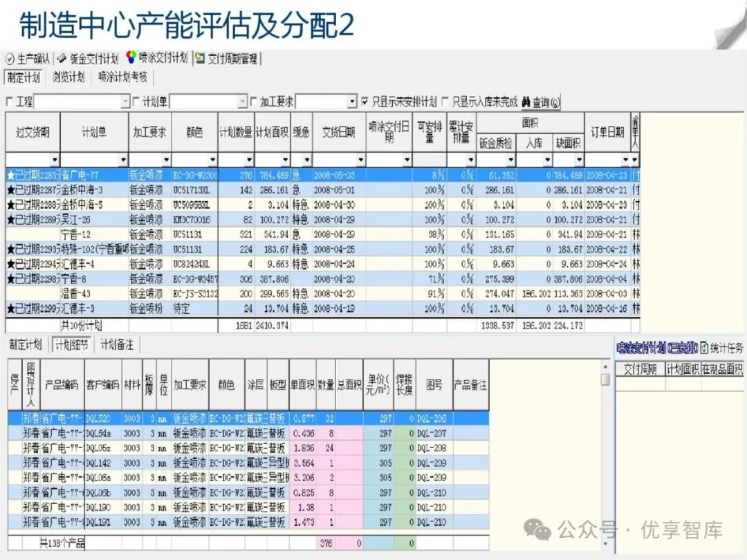This screenshot has width=747, height=560.
Task: Uncheck 只显示未安排计划 checkbox
Action: point(365,102)
